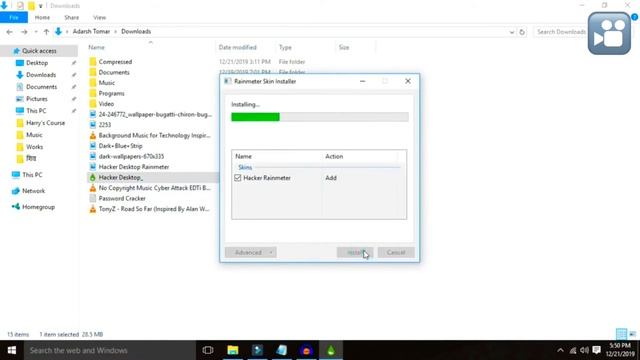Select the Programs folder in the list
Screen dimensions: 640x360
111,93
